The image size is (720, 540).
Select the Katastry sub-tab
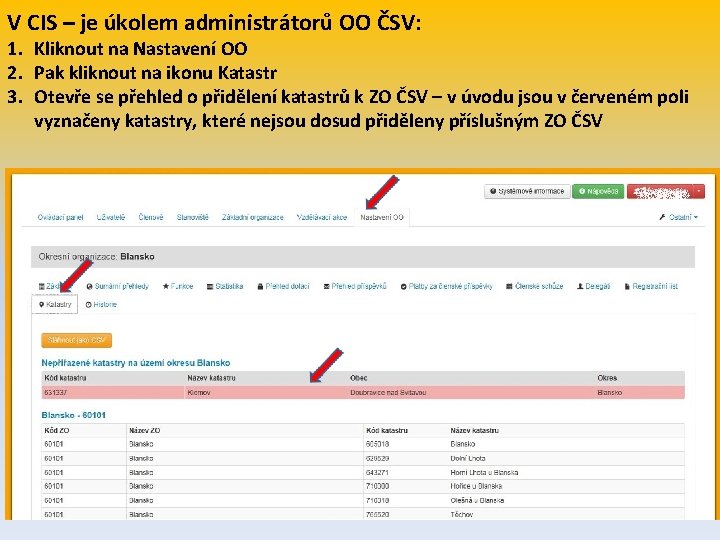coord(55,304)
